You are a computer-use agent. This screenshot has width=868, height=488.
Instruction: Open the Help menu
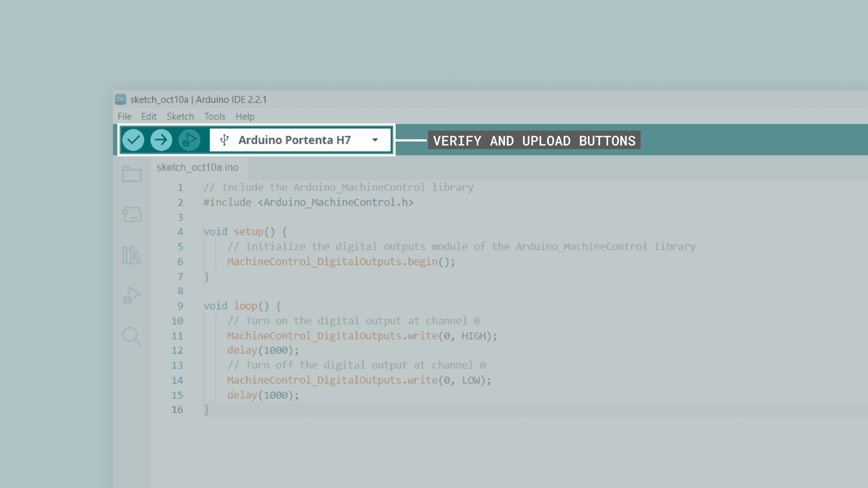[x=245, y=117]
